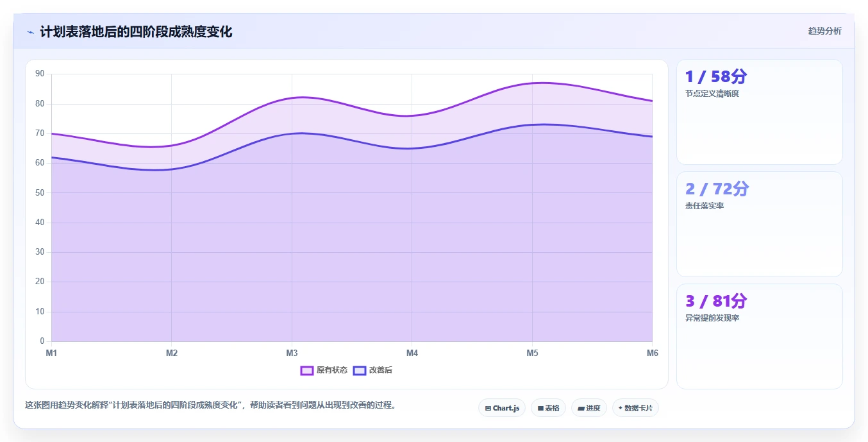The image size is (868, 442).
Task: Click the 90 y-axis value
Action: [x=40, y=74]
